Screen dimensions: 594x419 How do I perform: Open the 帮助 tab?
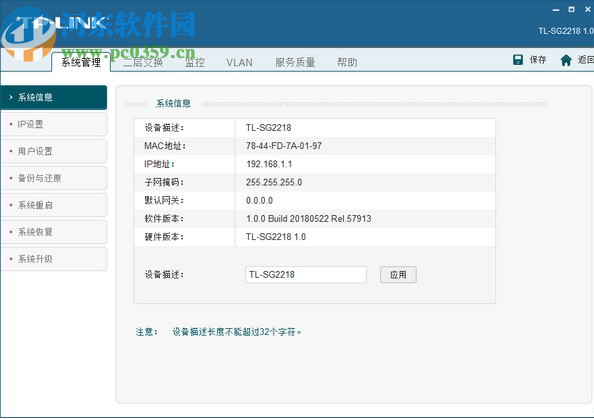pyautogui.click(x=347, y=62)
